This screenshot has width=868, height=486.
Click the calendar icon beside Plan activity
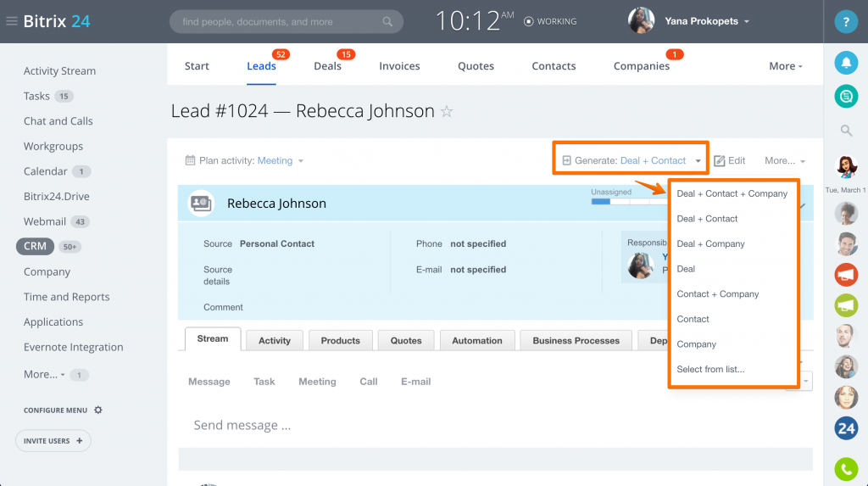pos(190,160)
